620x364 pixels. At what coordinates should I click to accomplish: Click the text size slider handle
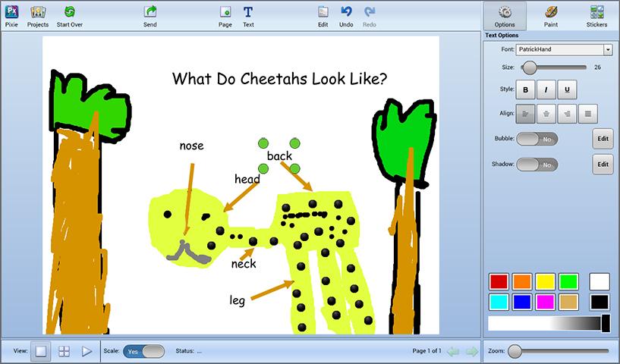coord(530,67)
